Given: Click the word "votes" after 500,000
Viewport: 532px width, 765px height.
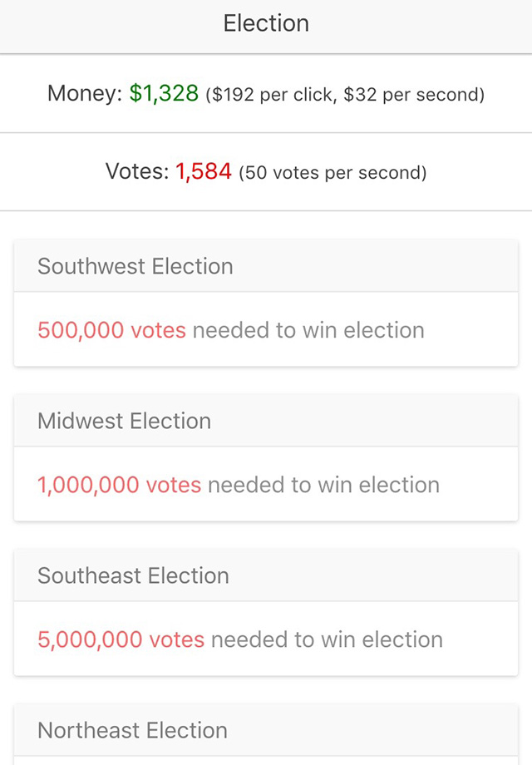Looking at the screenshot, I should click(x=158, y=330).
